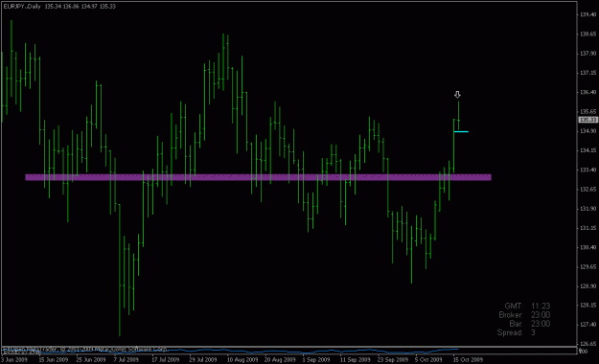
Task: Click the 133.40 price scale label
Action: [x=588, y=170]
